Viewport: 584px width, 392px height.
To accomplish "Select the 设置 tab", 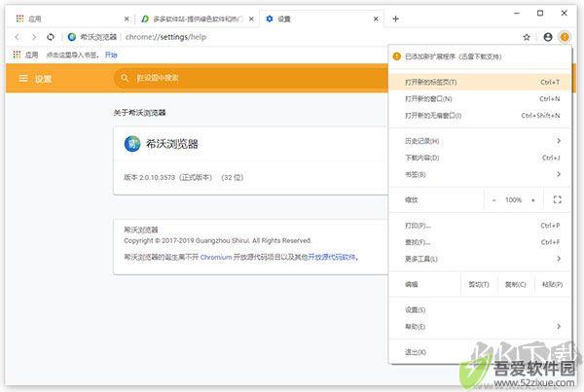I will point(321,18).
